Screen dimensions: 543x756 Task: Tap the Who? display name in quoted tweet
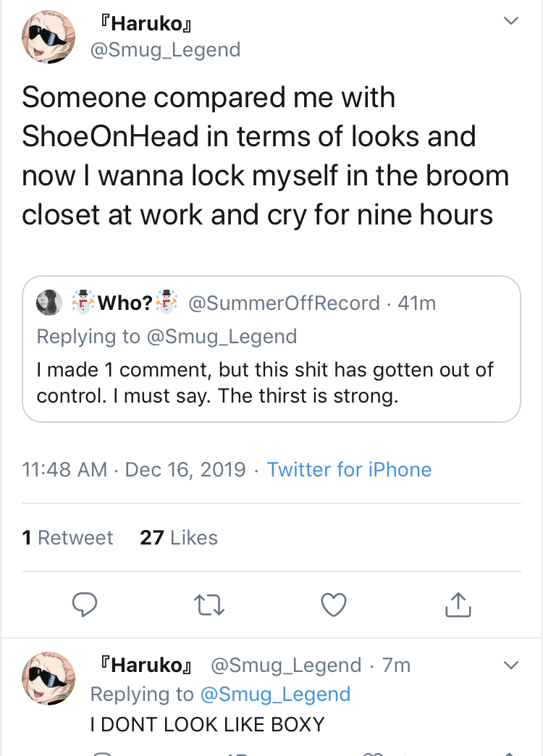click(x=125, y=303)
